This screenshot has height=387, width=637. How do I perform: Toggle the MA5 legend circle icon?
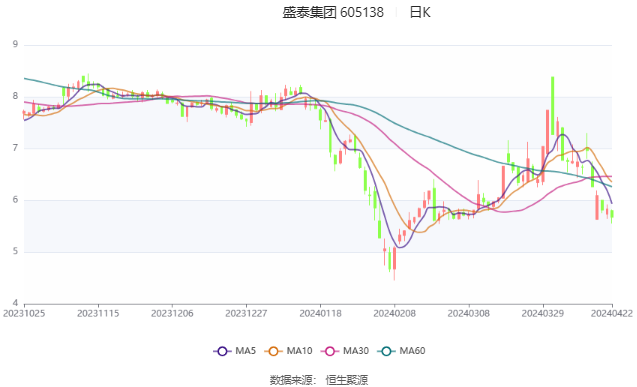[222, 351]
